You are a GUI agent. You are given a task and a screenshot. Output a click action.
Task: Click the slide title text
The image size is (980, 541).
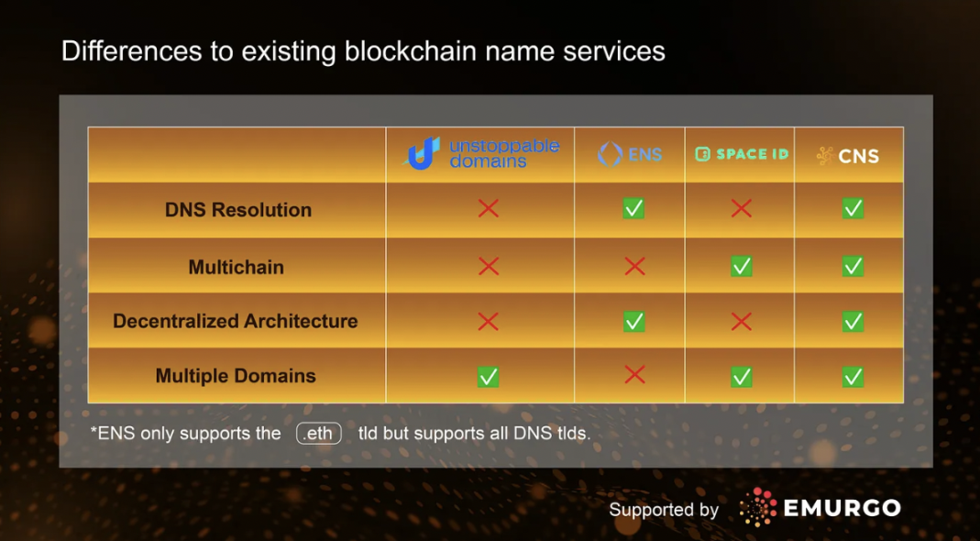click(x=363, y=52)
